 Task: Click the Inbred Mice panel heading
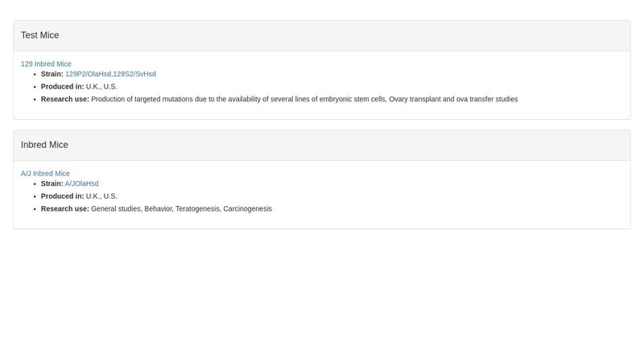44,145
